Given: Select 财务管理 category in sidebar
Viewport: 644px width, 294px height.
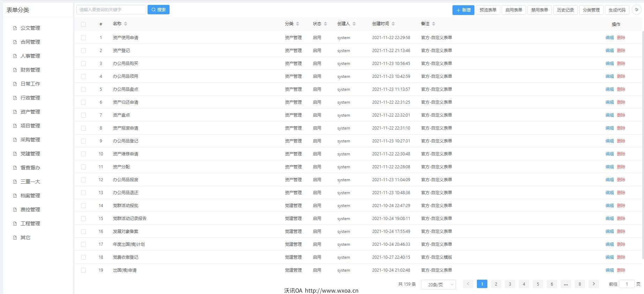Looking at the screenshot, I should (x=30, y=70).
